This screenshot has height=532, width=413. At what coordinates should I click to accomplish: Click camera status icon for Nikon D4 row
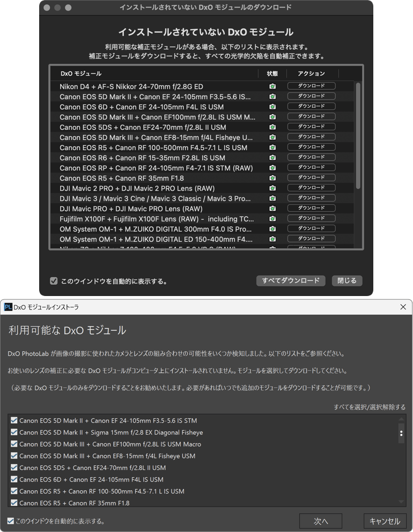[272, 86]
